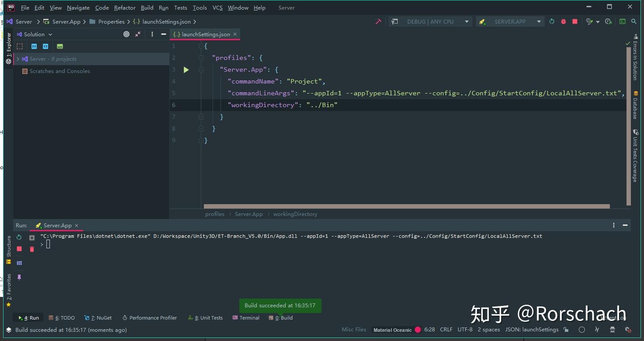The image size is (644, 341).
Task: Close the launchSettings.json editor tab
Action: (x=235, y=34)
